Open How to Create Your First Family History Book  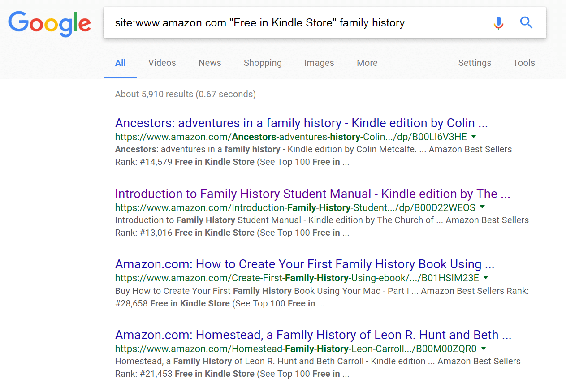(x=304, y=264)
